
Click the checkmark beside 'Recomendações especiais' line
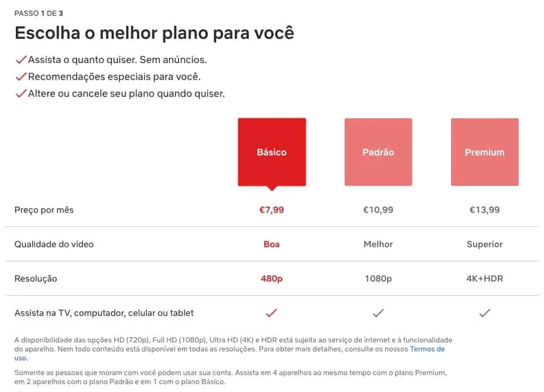(x=21, y=75)
